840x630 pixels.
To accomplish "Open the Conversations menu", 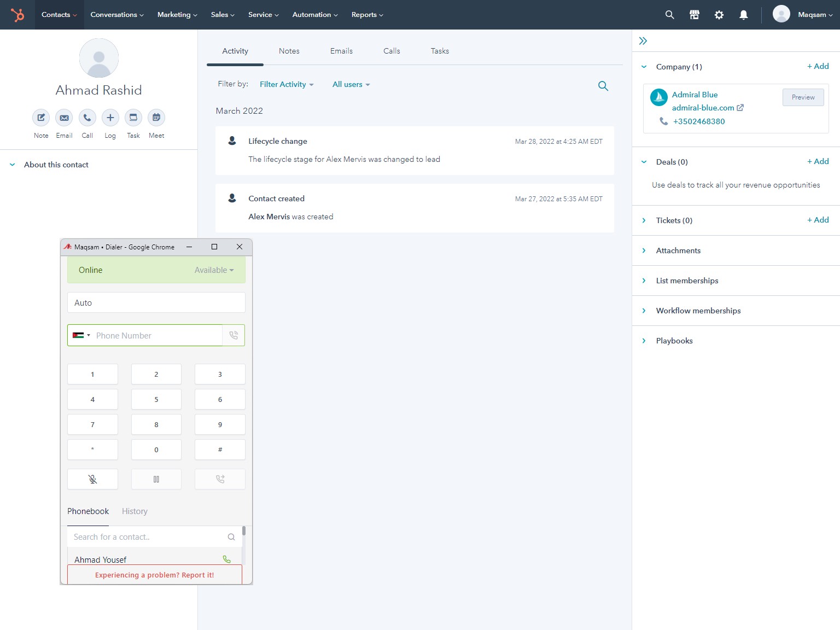I will (x=117, y=15).
